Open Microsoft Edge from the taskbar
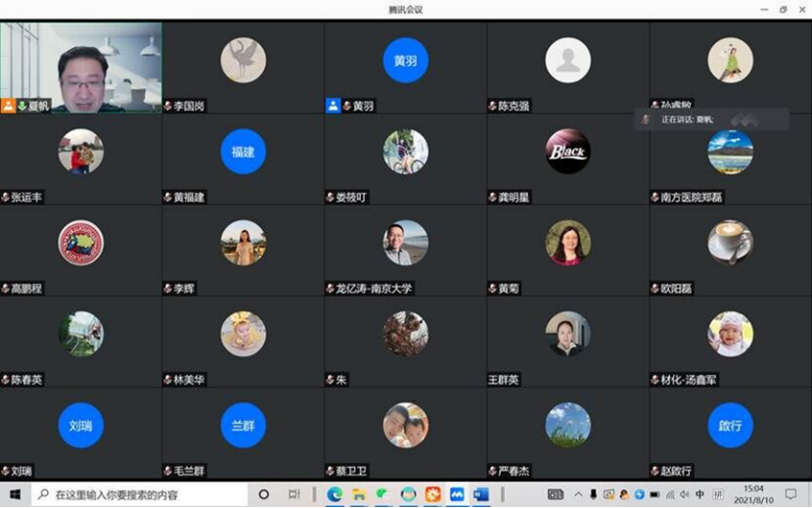The image size is (812, 508). [335, 494]
